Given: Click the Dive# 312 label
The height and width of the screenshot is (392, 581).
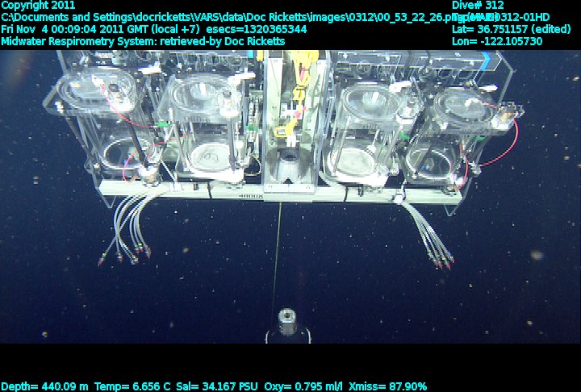Looking at the screenshot, I should [479, 5].
